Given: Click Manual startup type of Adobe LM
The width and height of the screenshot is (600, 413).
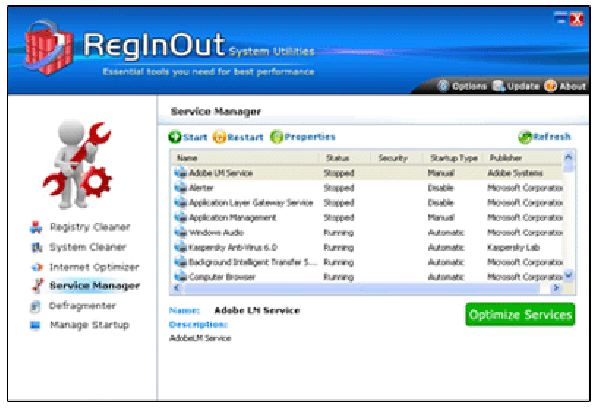Looking at the screenshot, I should 441,173.
